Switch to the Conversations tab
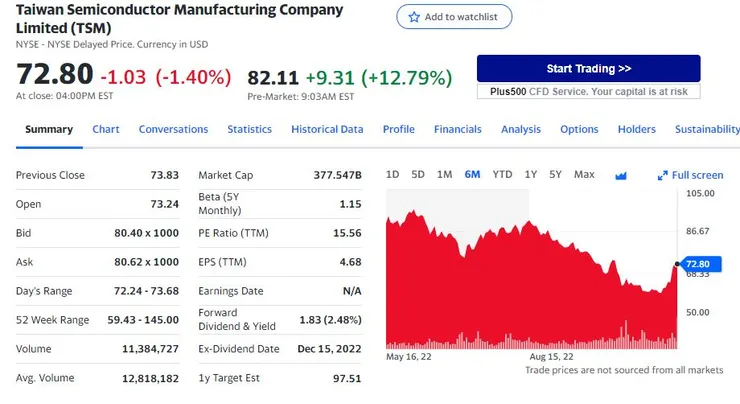The width and height of the screenshot is (740, 404). pyautogui.click(x=173, y=129)
